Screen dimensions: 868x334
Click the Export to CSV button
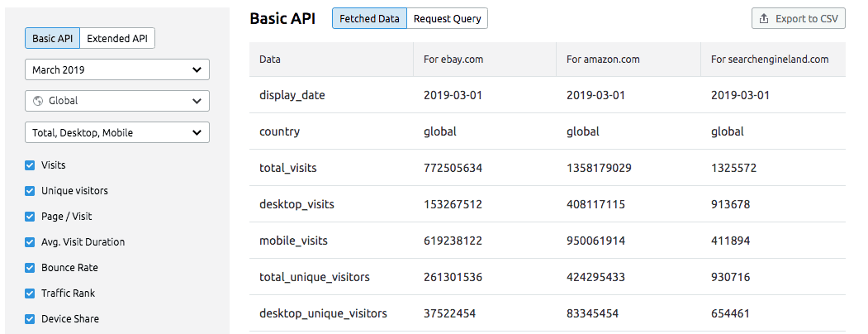pos(799,18)
